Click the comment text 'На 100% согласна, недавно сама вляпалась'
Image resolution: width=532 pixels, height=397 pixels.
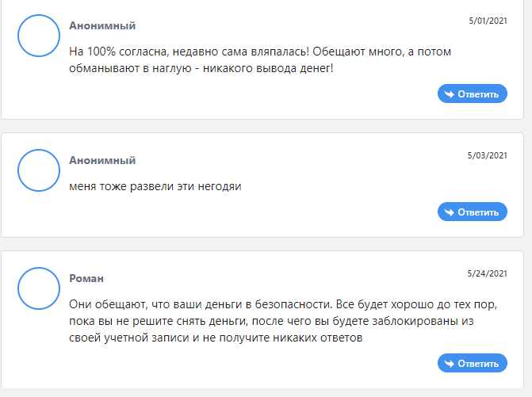(x=189, y=52)
